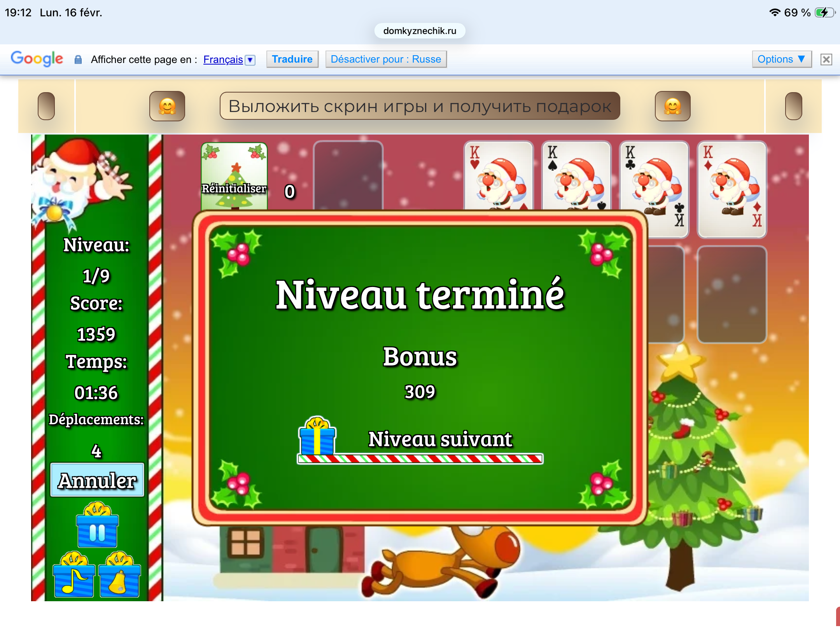Click the Annuler undo button
This screenshot has height=630, width=840.
(x=97, y=480)
